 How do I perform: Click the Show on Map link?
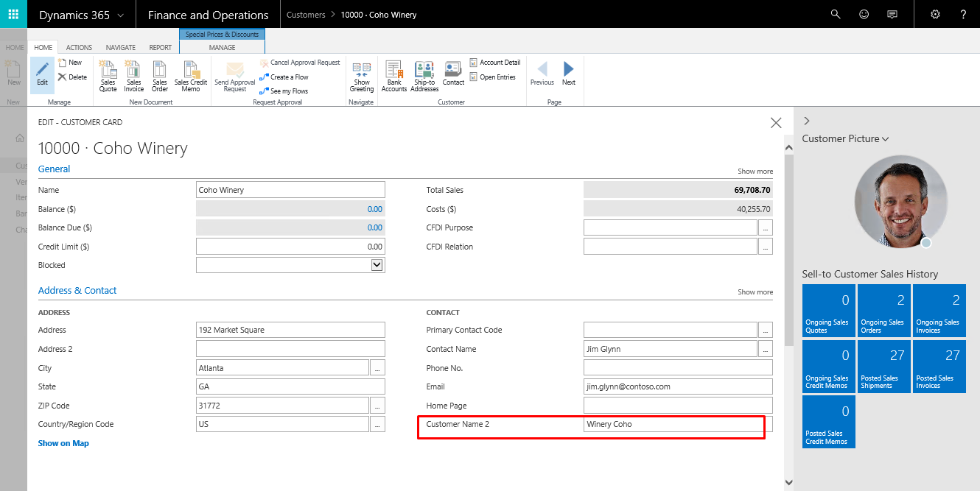coord(63,443)
